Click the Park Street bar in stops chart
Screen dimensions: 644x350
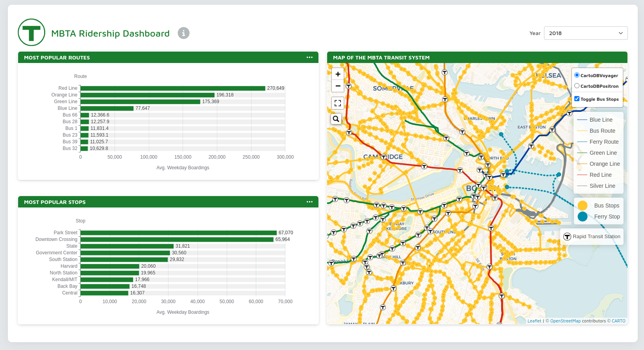179,233
